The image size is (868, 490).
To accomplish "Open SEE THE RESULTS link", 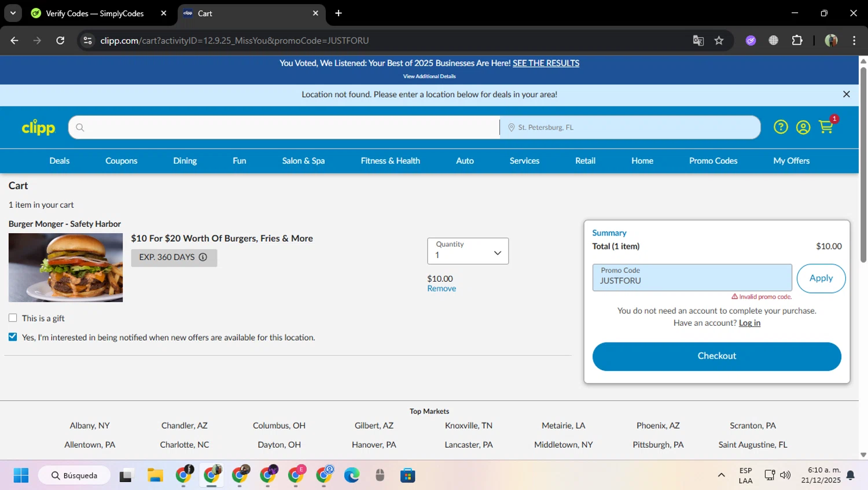I will tap(546, 63).
